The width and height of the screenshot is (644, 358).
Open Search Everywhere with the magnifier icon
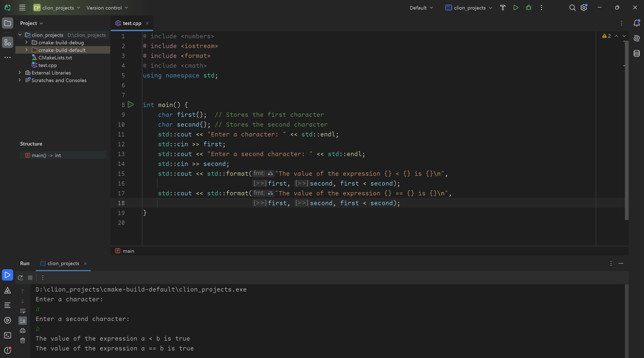(572, 8)
